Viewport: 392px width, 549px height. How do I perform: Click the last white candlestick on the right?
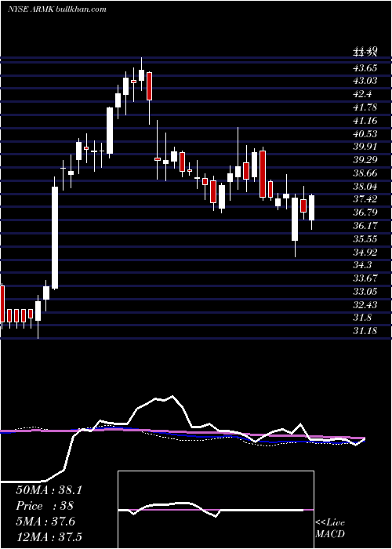pyautogui.click(x=311, y=208)
